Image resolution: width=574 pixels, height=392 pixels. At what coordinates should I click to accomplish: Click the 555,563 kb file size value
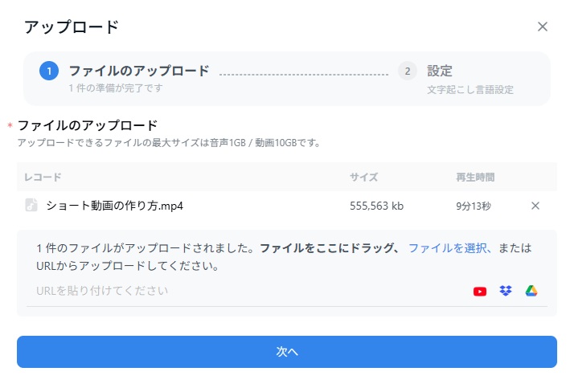[376, 206]
